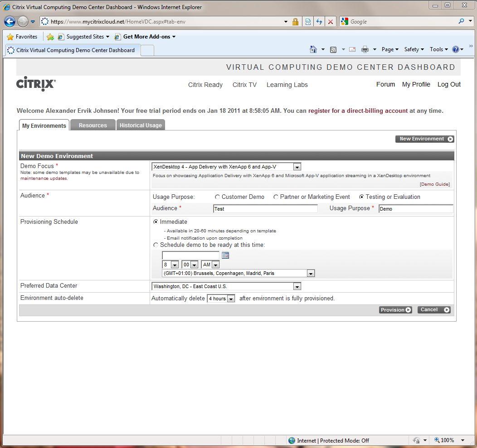Select Partner or Marketing Event radio button

276,197
